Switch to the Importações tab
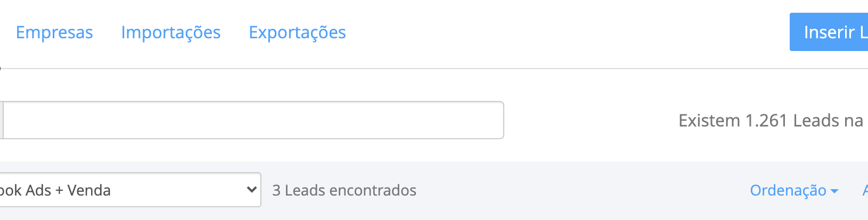Viewport: 868px width, 220px height. tap(171, 32)
